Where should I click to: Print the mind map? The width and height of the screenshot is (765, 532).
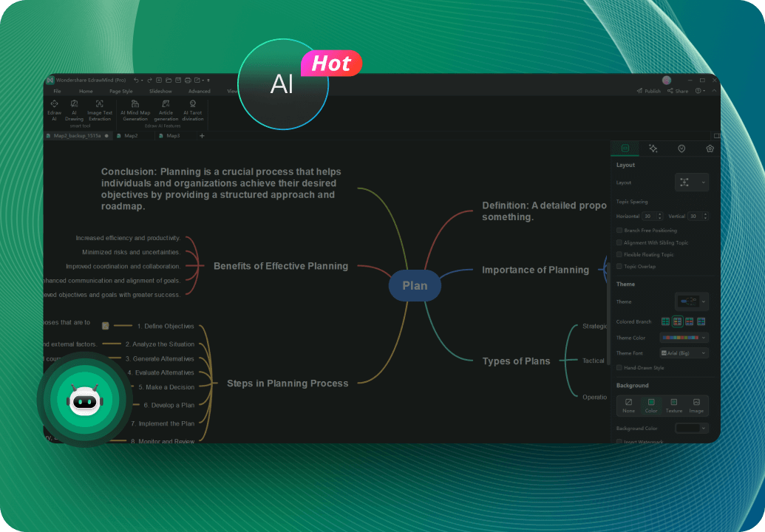[x=188, y=80]
